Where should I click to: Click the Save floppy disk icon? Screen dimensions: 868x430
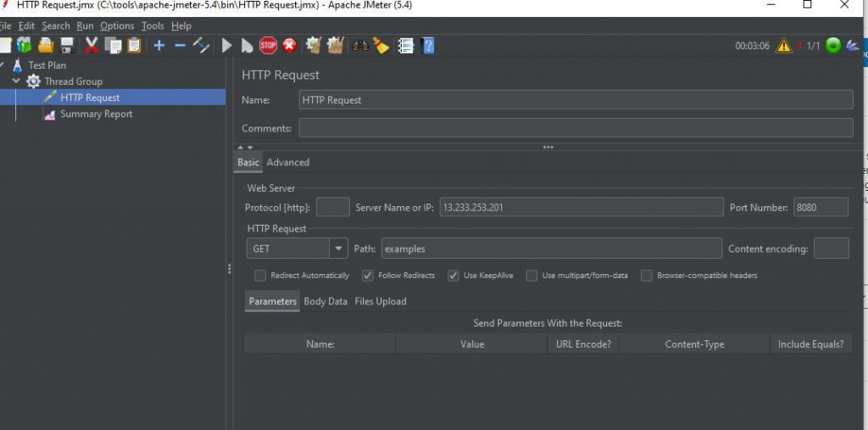coord(67,46)
